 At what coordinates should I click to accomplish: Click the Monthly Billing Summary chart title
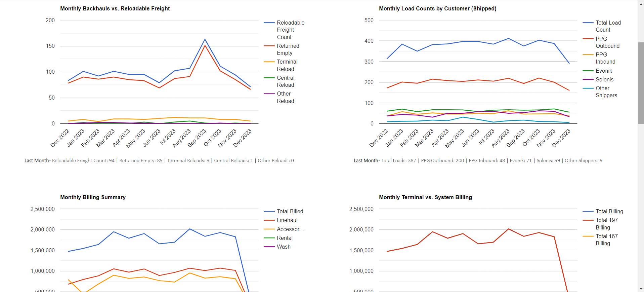click(x=93, y=197)
